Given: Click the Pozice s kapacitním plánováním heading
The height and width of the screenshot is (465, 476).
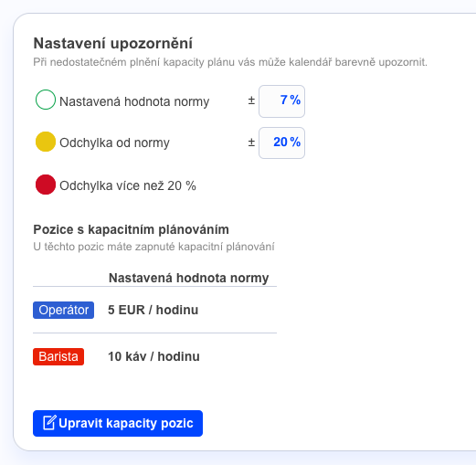Looking at the screenshot, I should click(x=131, y=229).
